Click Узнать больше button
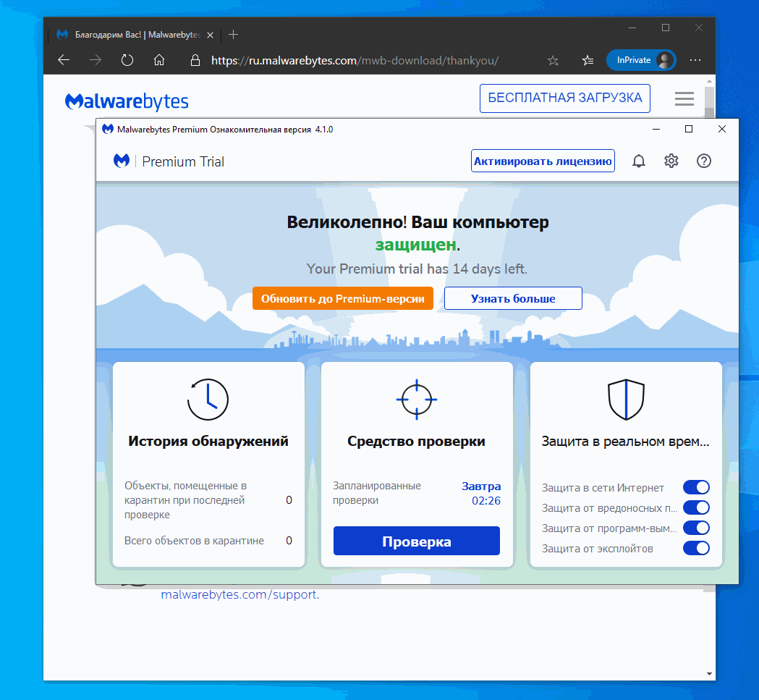759x700 pixels. [513, 298]
